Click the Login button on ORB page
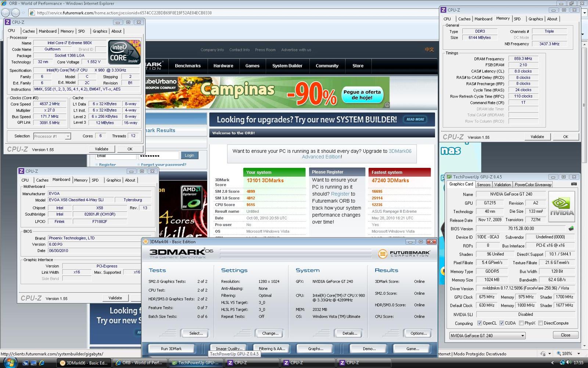Screen dimensions: 588x368 189,155
